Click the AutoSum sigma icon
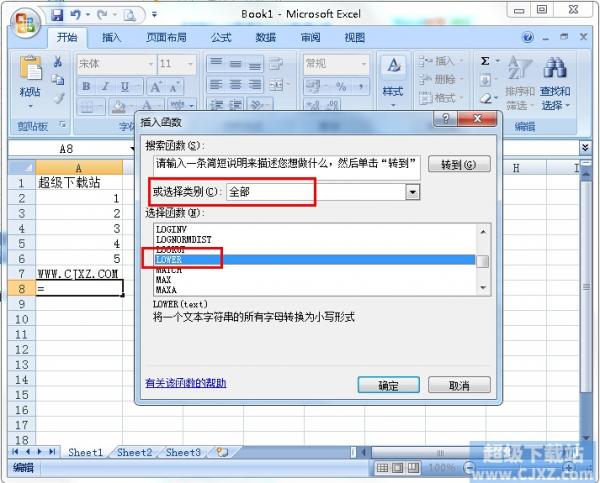600x483 pixels. [x=485, y=61]
